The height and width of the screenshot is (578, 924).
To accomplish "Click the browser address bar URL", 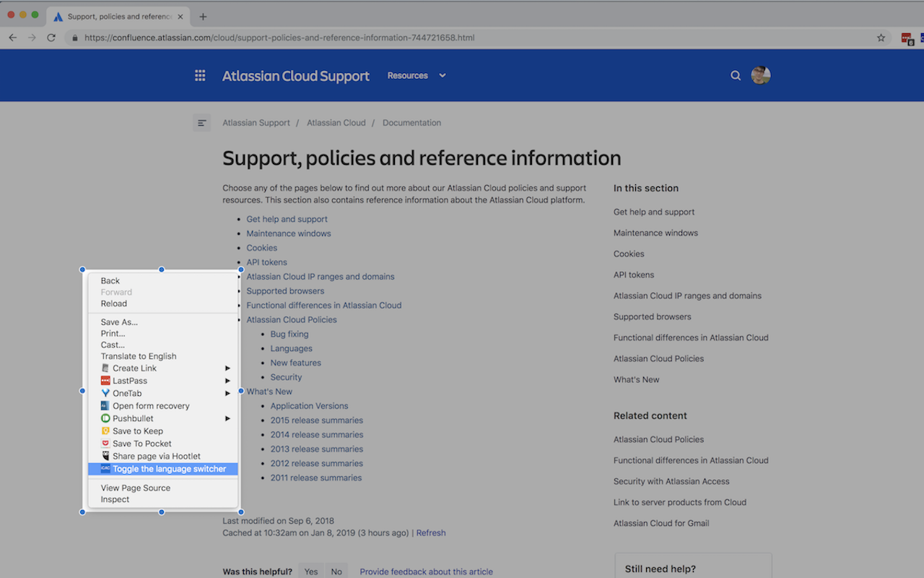I will click(x=279, y=38).
